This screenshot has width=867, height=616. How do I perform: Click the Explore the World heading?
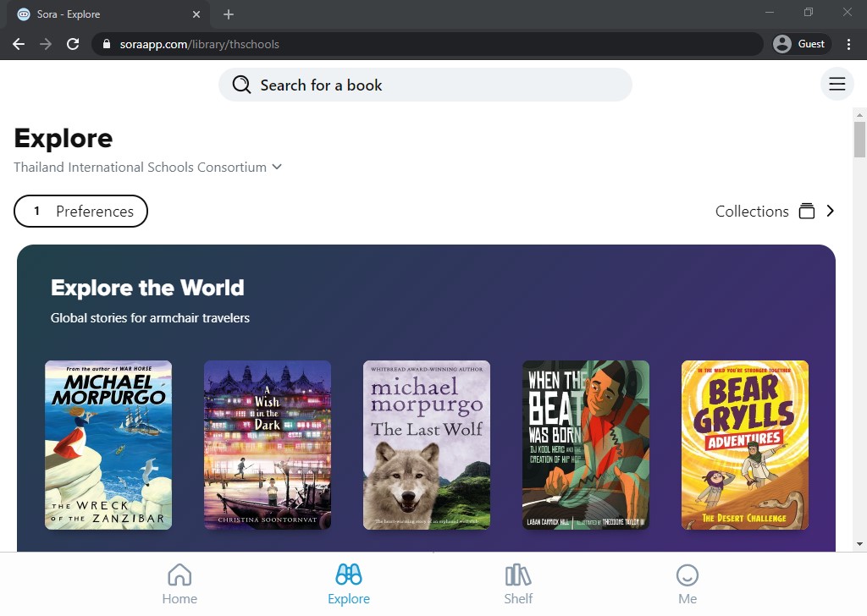pyautogui.click(x=147, y=288)
